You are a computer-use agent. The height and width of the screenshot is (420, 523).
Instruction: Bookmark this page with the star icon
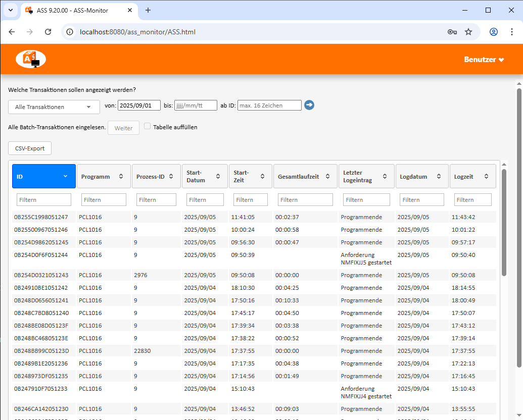(x=468, y=32)
